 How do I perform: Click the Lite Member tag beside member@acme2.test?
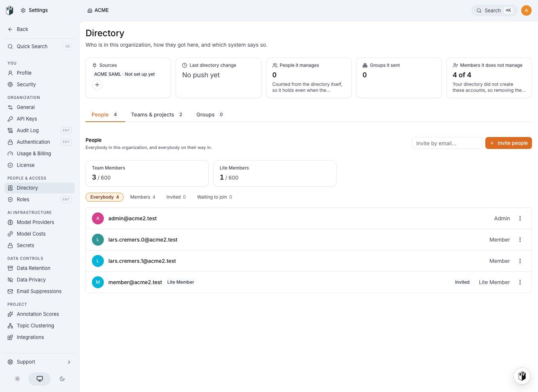click(180, 282)
